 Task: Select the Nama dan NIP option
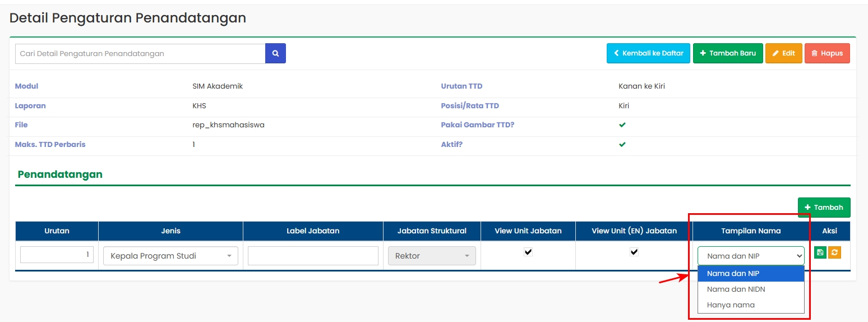click(750, 274)
